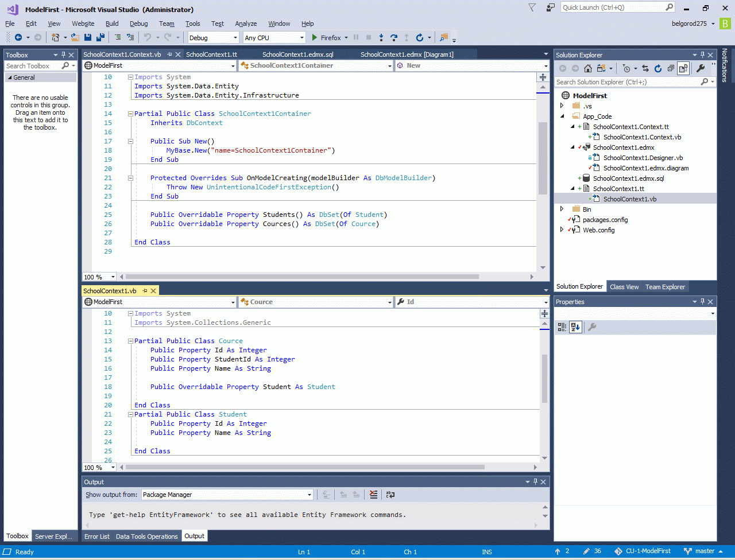Click the Save All icon

tap(100, 37)
